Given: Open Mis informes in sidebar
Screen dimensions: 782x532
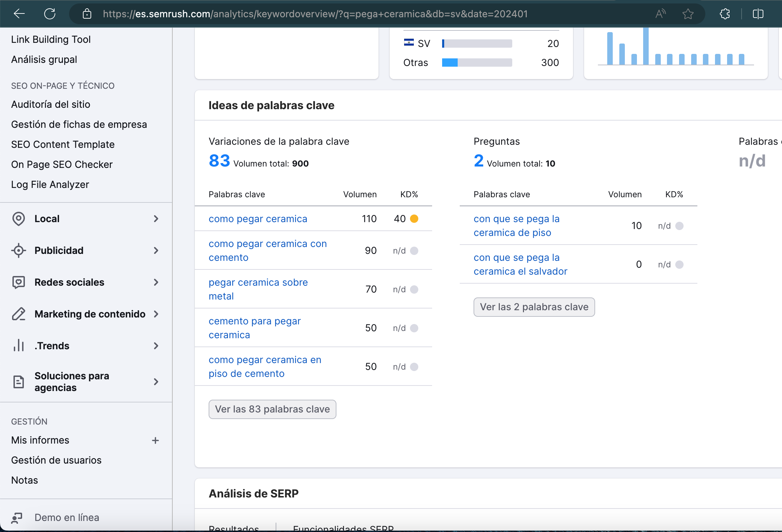Looking at the screenshot, I should [40, 440].
